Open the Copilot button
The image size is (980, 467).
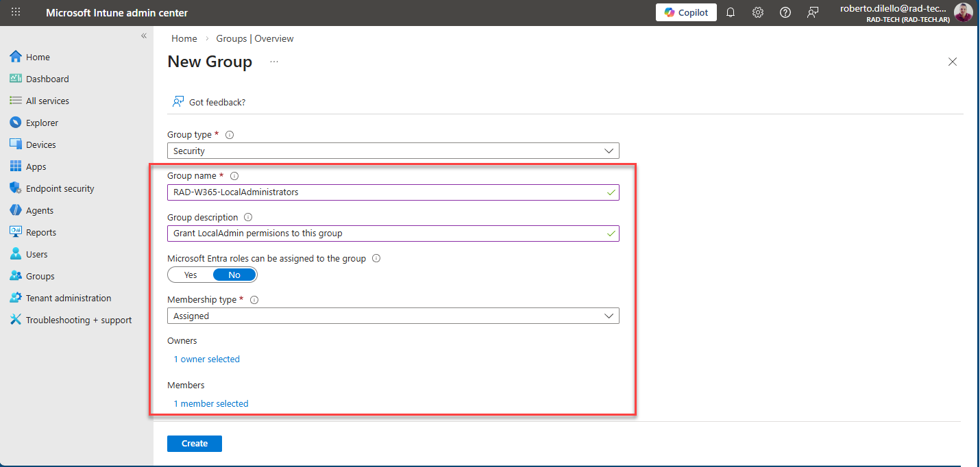(x=686, y=12)
